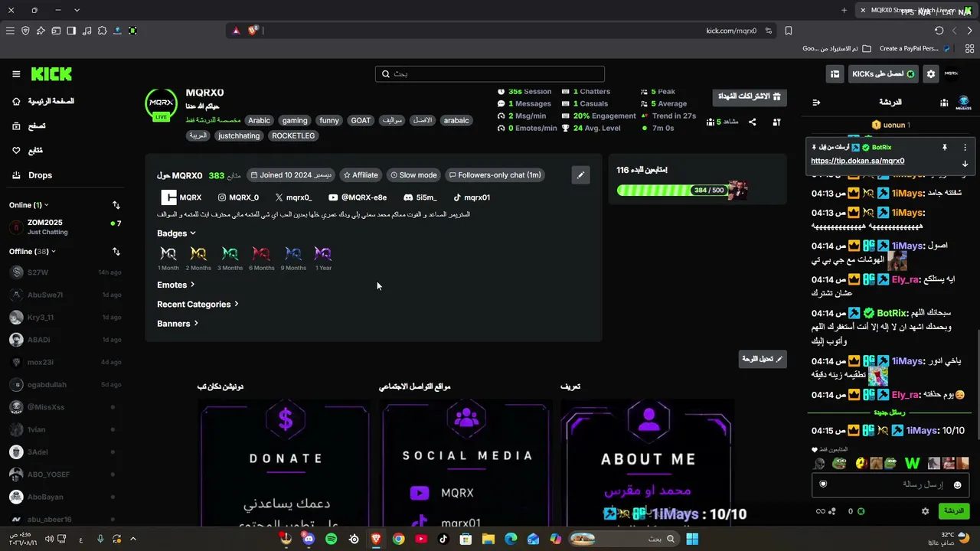
Task: Toggle the browser sidebar panel
Action: 71,31
